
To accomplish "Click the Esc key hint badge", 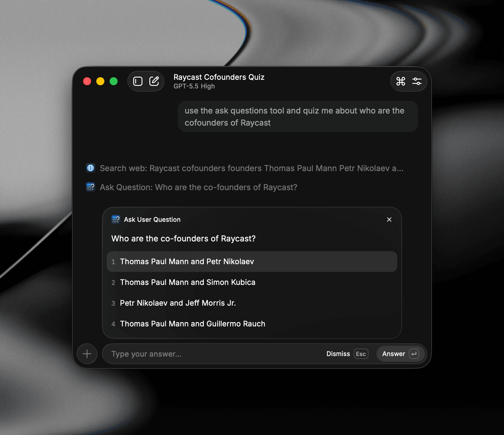I will tap(361, 354).
